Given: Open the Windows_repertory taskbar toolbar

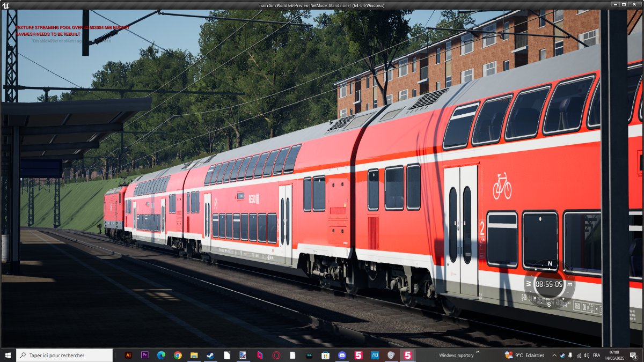Looking at the screenshot, I should [x=456, y=355].
